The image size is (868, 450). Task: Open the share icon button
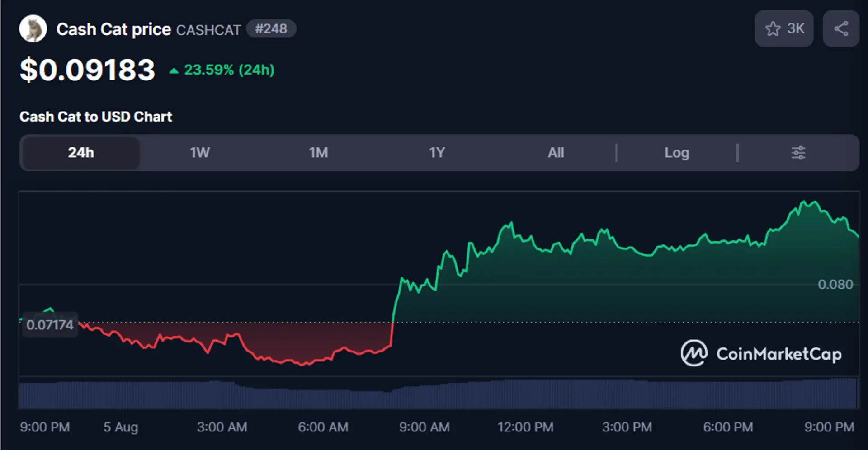(841, 29)
